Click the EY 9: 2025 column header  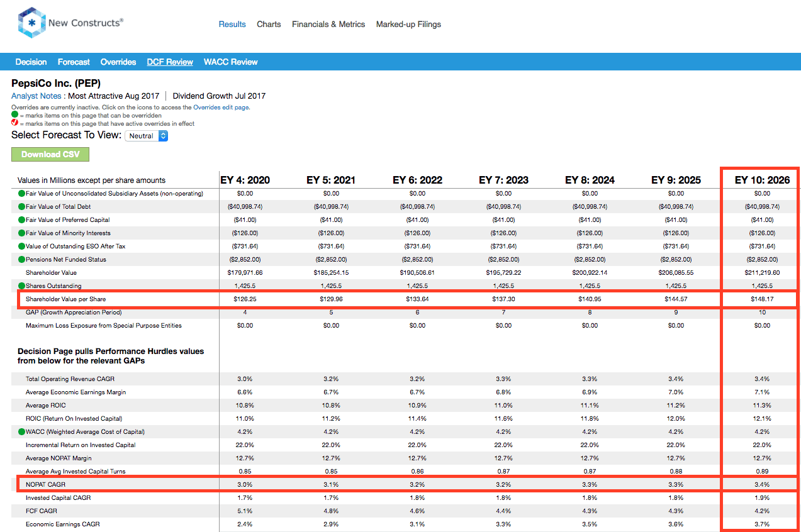[676, 180]
